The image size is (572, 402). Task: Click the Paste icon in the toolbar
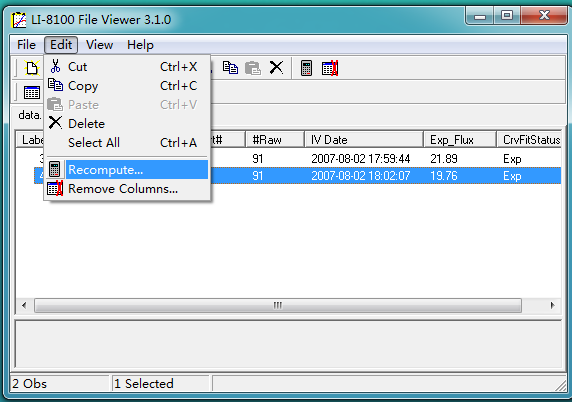[253, 68]
